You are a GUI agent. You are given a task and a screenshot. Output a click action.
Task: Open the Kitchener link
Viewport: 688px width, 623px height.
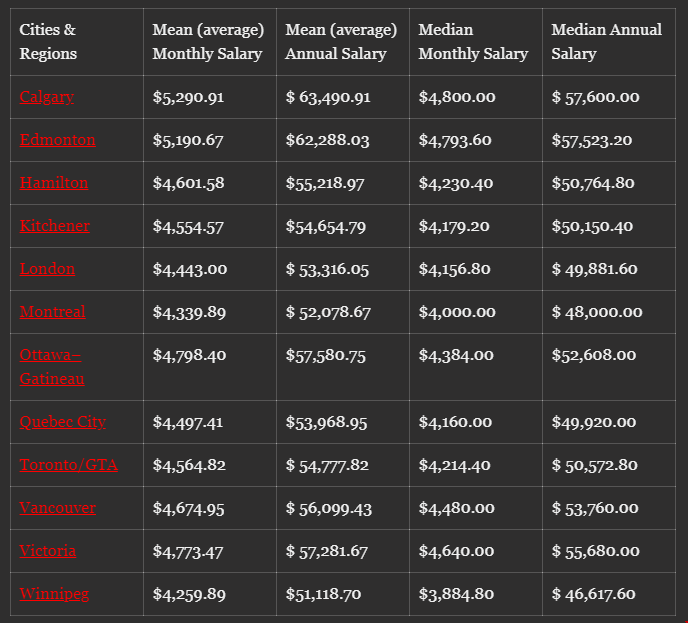click(x=55, y=226)
